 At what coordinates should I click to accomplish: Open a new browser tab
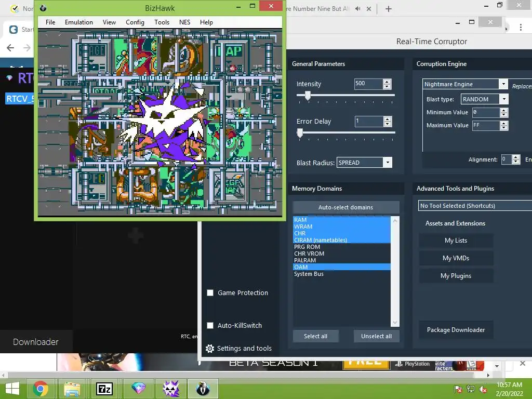pos(389,9)
